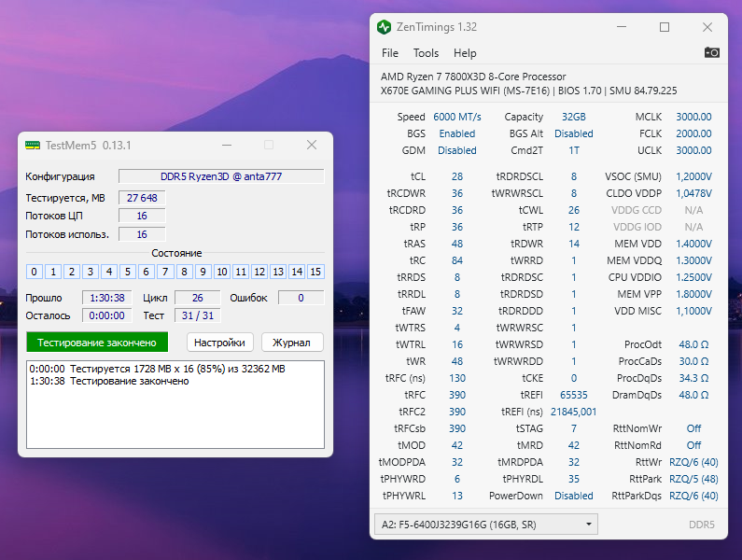Click the elapsed time field 1:30:38
This screenshot has width=742, height=560.
(107, 298)
